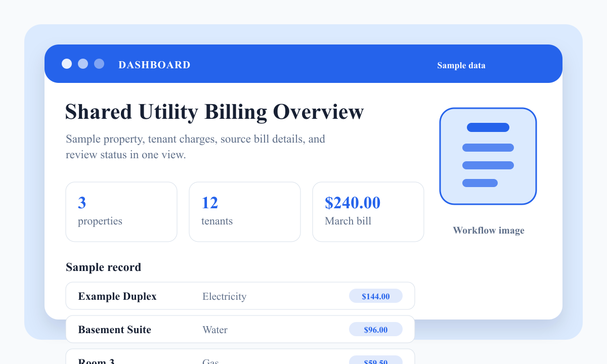Screen dimensions: 607x364
Task: Click the Water utility label
Action: [215, 330]
